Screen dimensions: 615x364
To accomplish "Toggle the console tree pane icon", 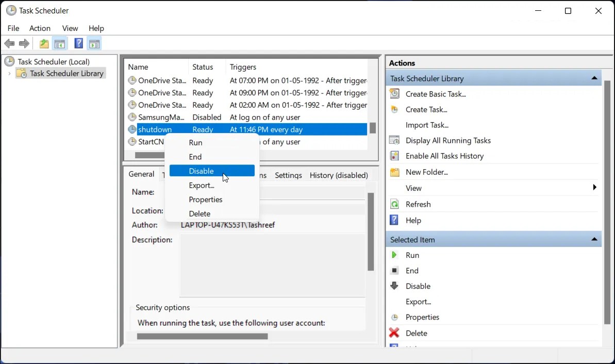I will click(x=60, y=43).
